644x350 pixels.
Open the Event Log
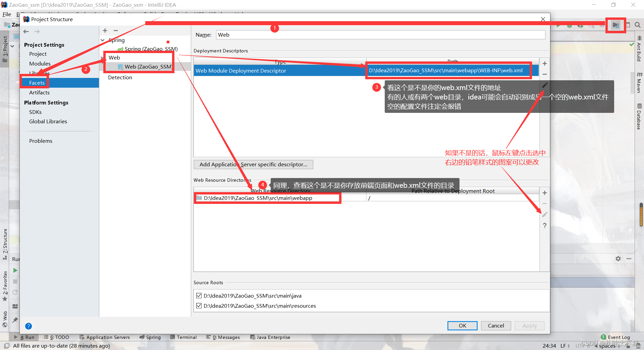click(x=615, y=337)
